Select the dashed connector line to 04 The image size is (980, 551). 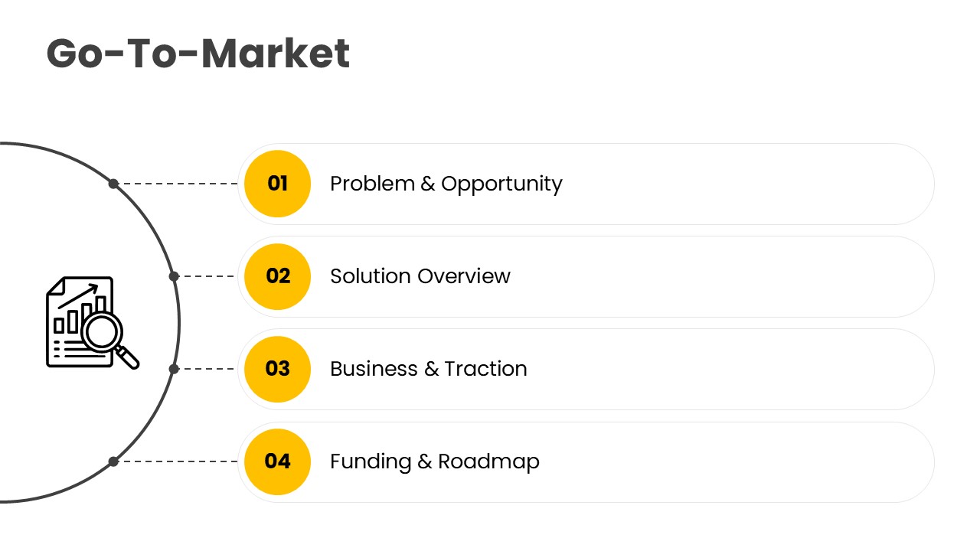tap(180, 461)
